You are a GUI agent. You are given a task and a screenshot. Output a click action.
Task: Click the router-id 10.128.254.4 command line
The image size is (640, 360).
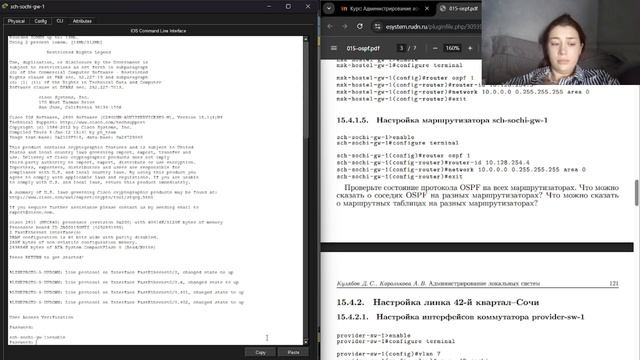tap(433, 162)
